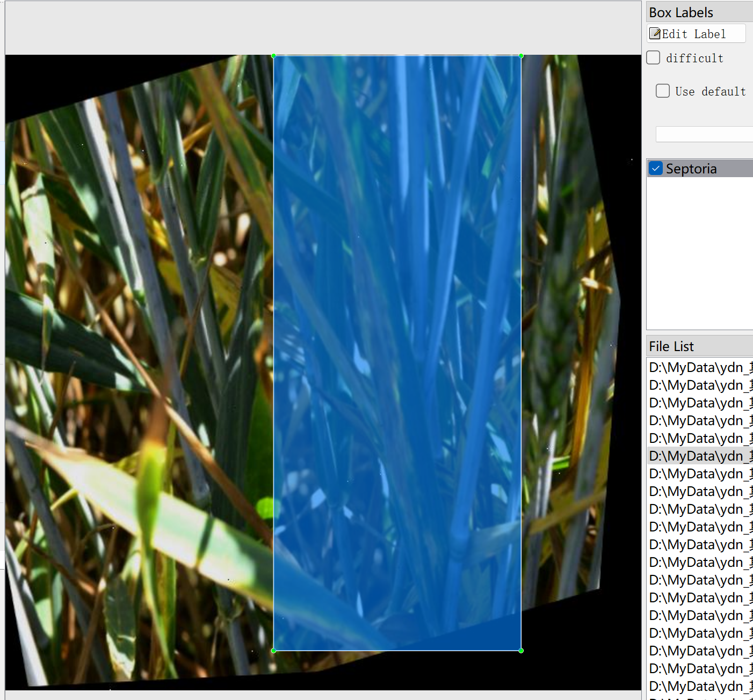Click the File List panel title

coord(671,346)
